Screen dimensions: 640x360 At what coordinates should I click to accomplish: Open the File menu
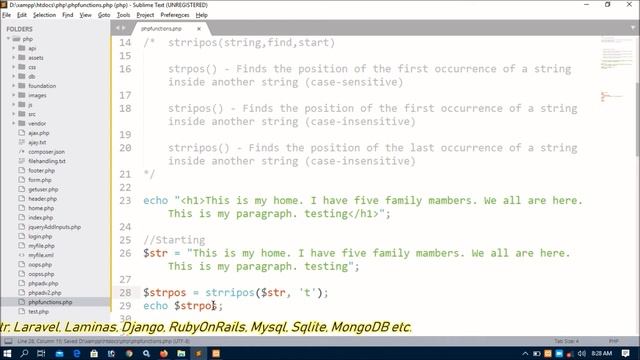point(7,15)
